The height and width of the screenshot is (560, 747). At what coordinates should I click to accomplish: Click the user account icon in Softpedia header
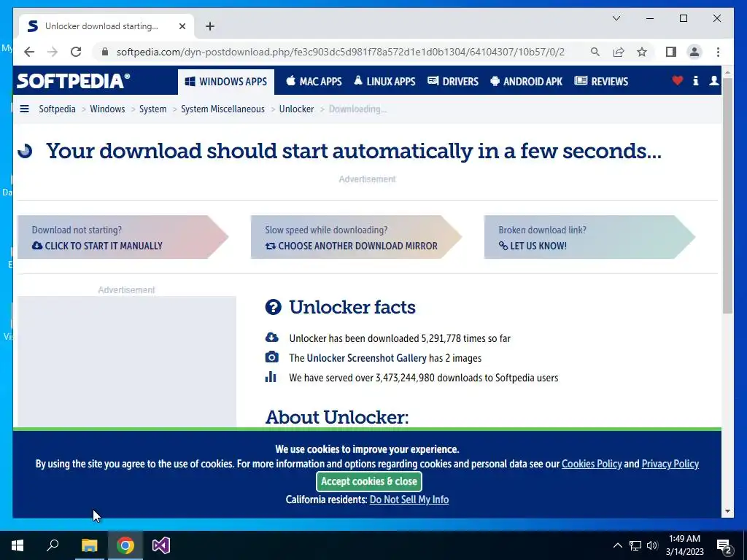(713, 81)
